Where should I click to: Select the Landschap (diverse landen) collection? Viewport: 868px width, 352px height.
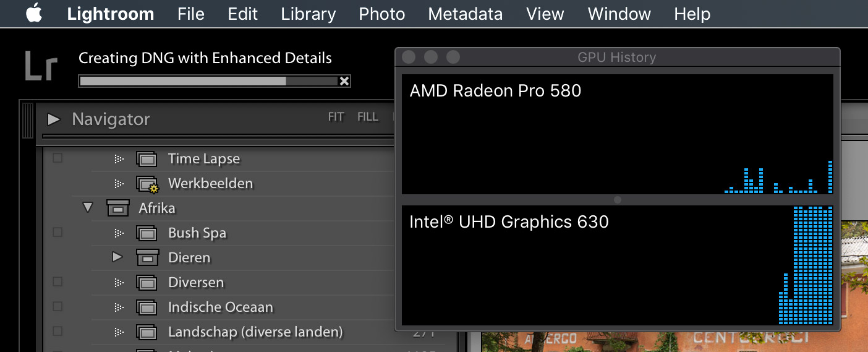[255, 332]
